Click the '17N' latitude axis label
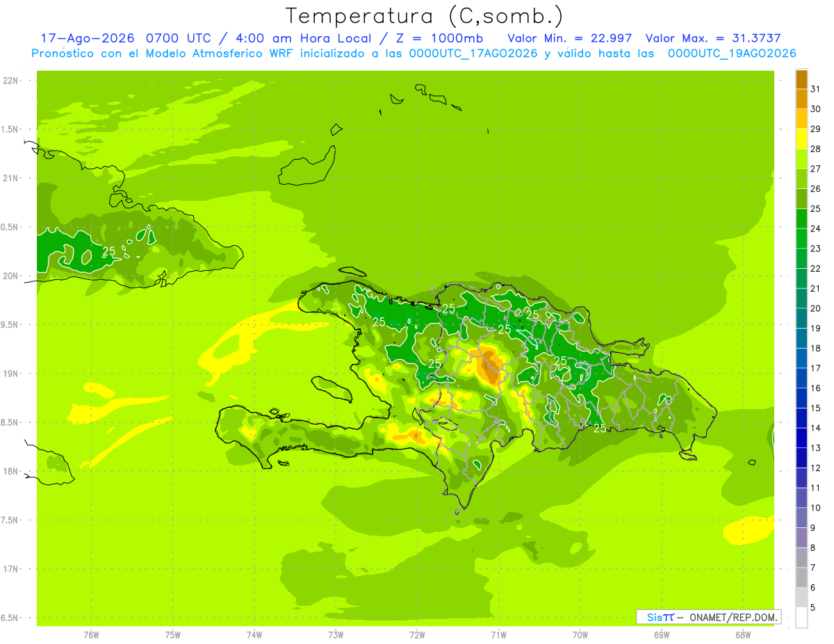 click(x=11, y=569)
